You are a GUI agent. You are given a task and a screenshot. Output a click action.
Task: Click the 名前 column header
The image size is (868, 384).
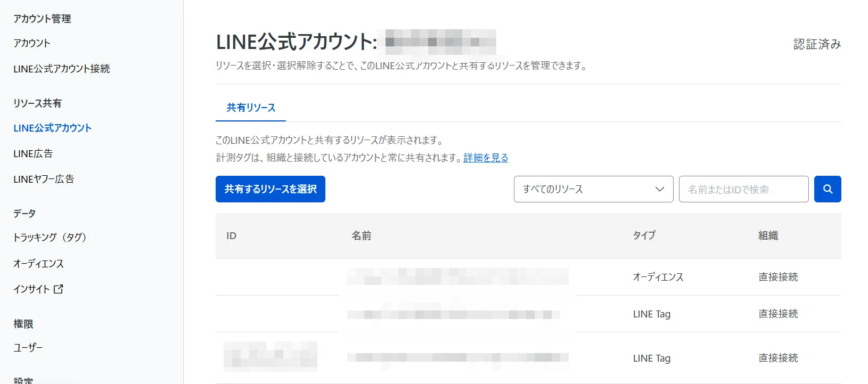pos(362,236)
